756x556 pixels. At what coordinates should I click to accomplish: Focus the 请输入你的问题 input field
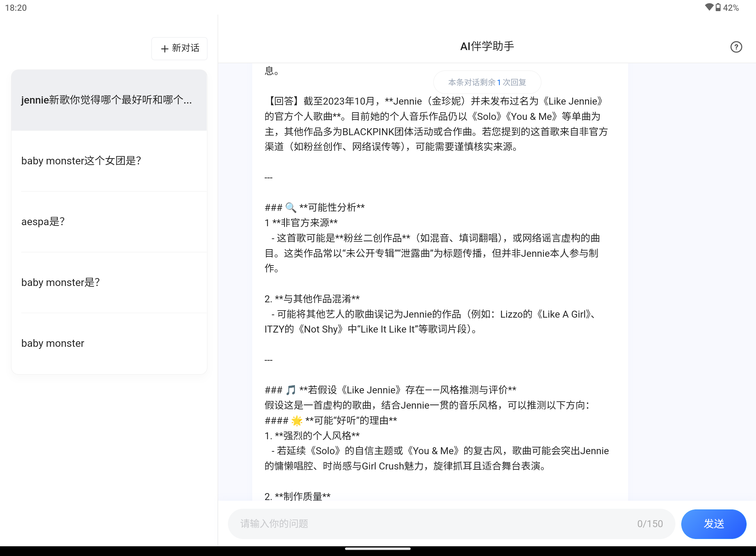tap(451, 524)
